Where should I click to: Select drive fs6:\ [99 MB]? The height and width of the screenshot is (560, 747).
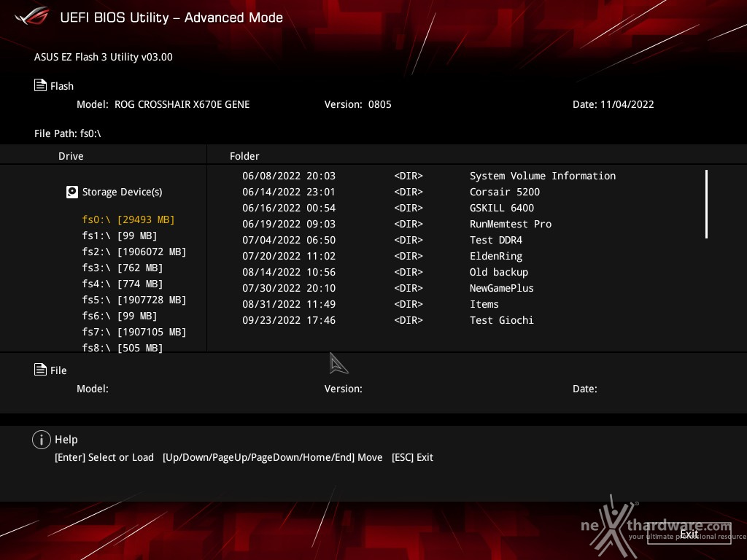pyautogui.click(x=120, y=316)
